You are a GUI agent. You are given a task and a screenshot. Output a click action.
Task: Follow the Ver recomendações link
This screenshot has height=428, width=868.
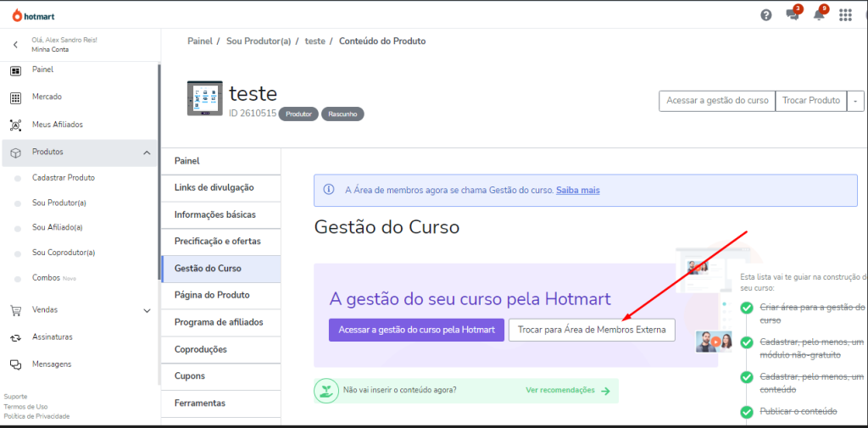pos(560,391)
